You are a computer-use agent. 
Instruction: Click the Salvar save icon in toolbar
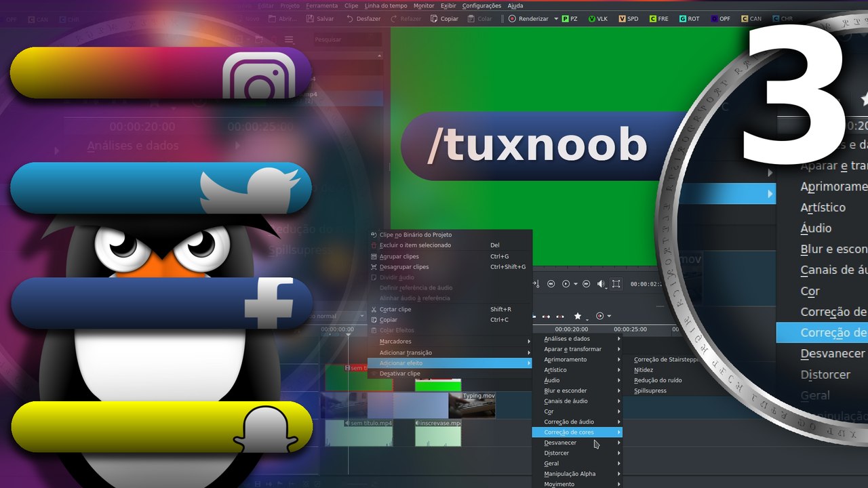pyautogui.click(x=310, y=19)
